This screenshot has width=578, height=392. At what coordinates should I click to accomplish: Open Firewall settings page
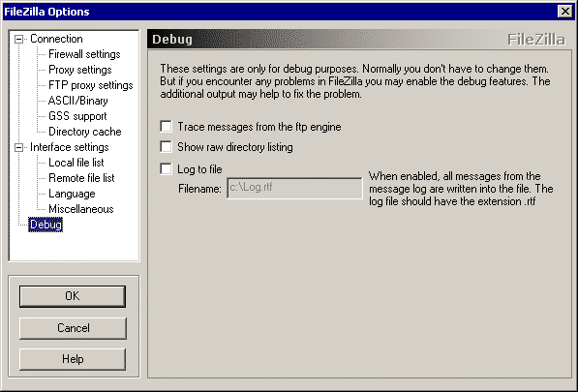[84, 54]
